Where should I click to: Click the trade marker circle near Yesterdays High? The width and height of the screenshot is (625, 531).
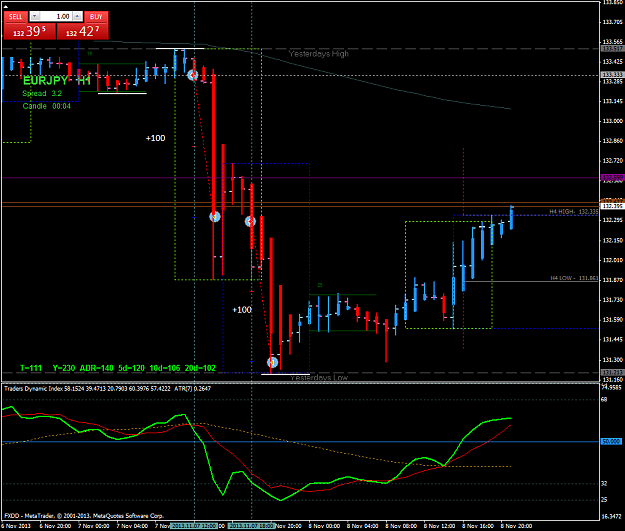coord(193,75)
